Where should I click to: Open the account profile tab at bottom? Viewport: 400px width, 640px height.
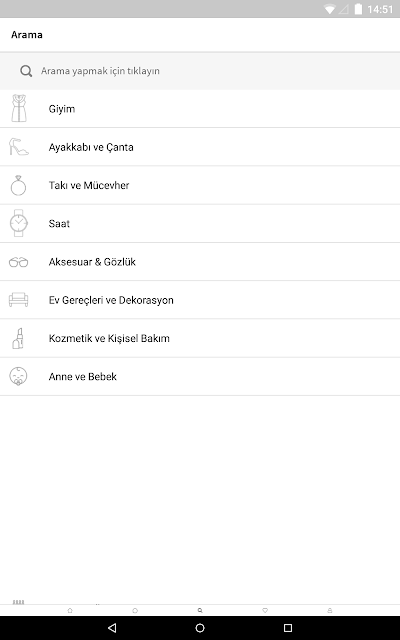pyautogui.click(x=330, y=611)
